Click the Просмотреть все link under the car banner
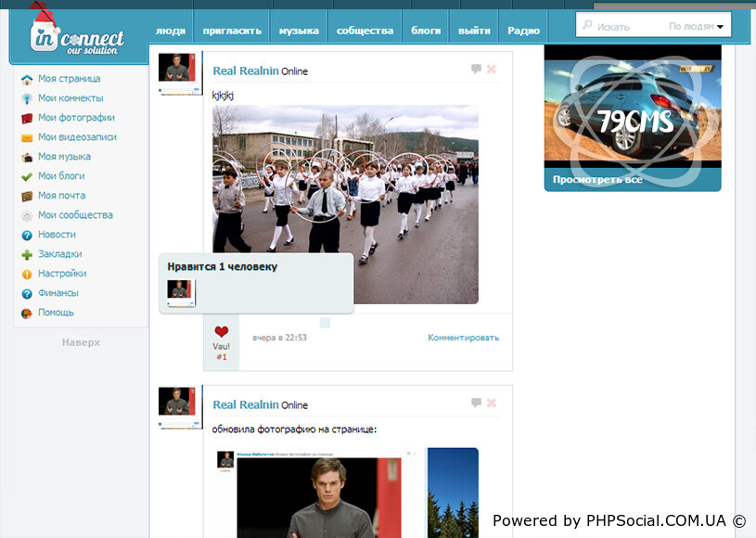Viewport: 756px width, 538px height. point(597,180)
